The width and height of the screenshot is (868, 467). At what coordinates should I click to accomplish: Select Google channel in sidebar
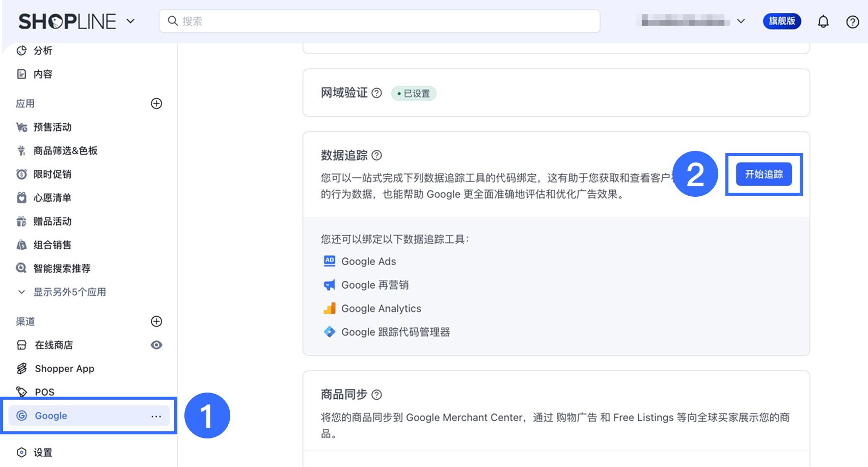tap(51, 416)
